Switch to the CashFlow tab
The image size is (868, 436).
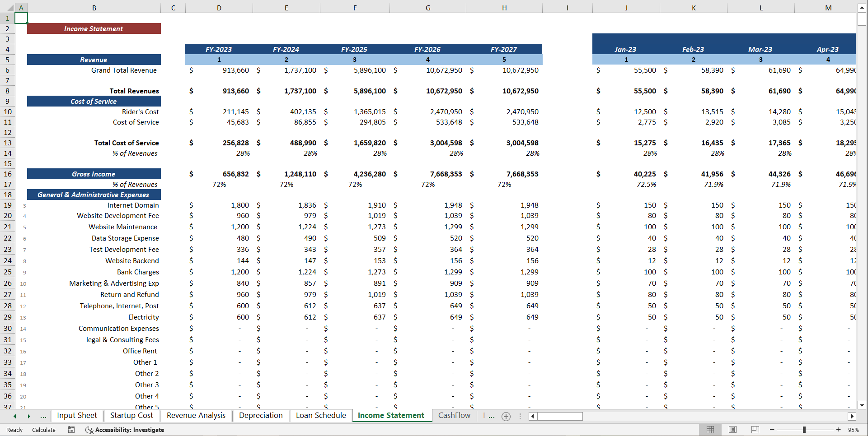[454, 415]
